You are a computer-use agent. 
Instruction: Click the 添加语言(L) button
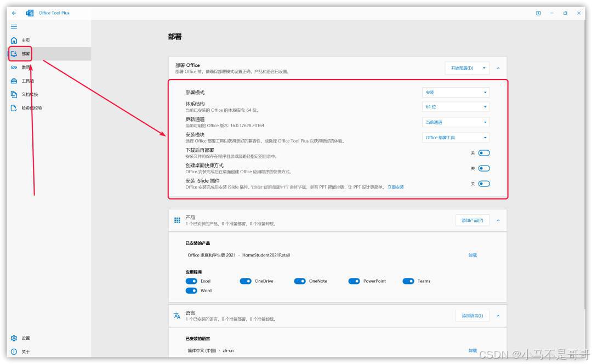coord(473,316)
